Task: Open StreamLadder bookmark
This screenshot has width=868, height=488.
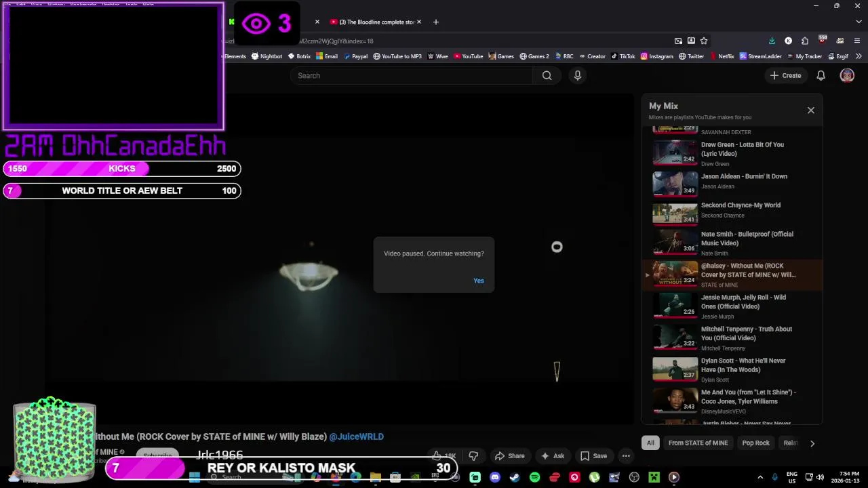Action: click(x=761, y=56)
